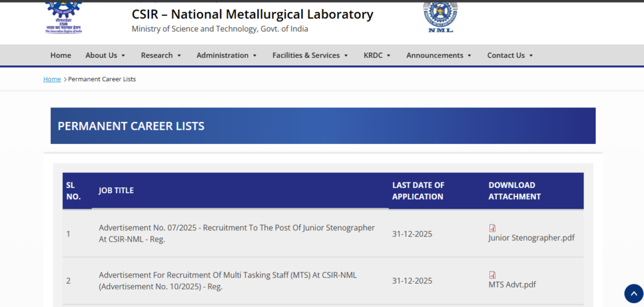Viewport: 644px width, 307px height.
Task: Expand the About Us dropdown arrow
Action: (123, 55)
